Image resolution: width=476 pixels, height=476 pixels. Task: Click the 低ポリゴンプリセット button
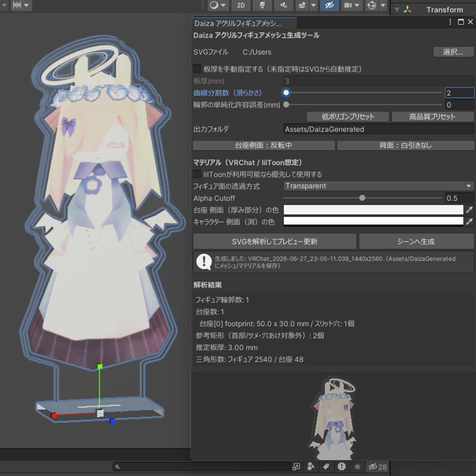348,117
